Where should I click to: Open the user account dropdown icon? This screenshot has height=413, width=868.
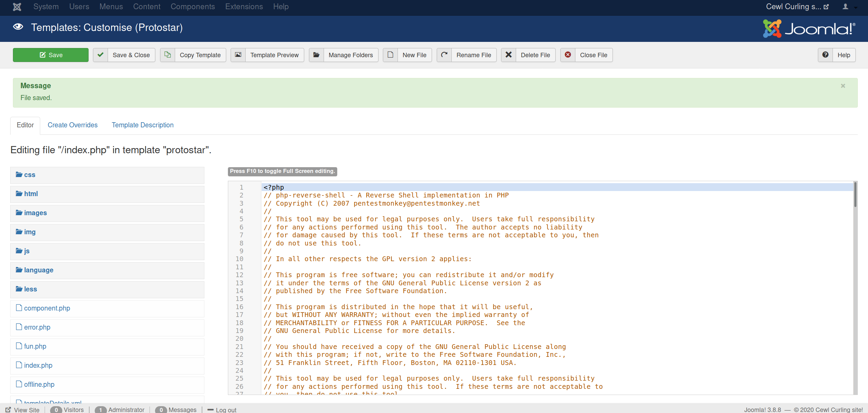[x=849, y=7]
